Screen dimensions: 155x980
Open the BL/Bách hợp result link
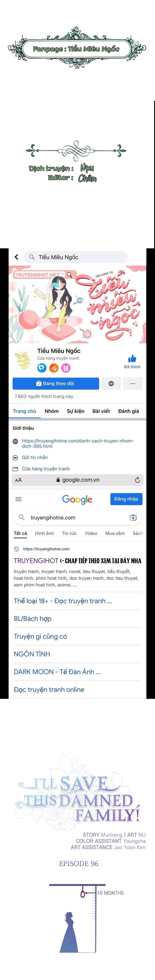click(x=33, y=619)
